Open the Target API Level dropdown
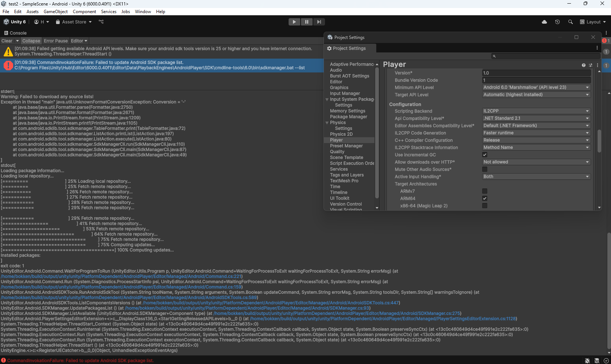 (536, 95)
